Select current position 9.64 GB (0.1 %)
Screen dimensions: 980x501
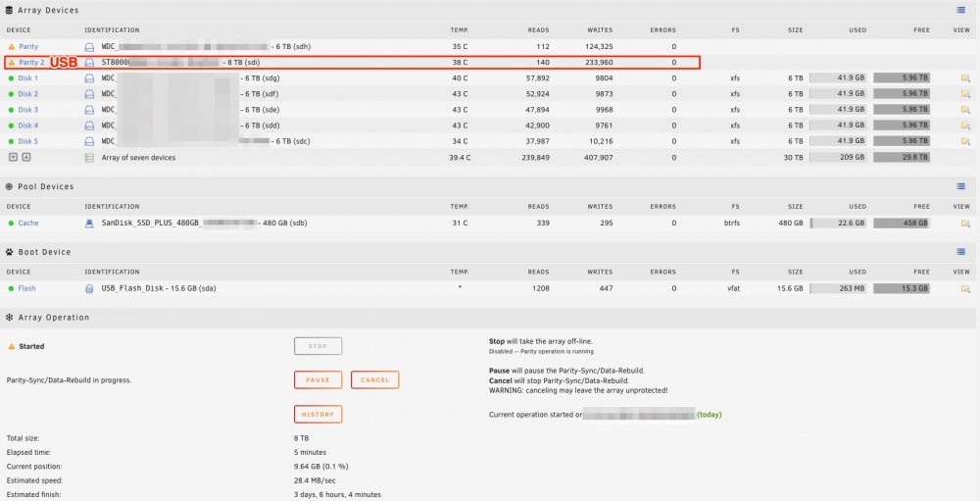pos(320,467)
